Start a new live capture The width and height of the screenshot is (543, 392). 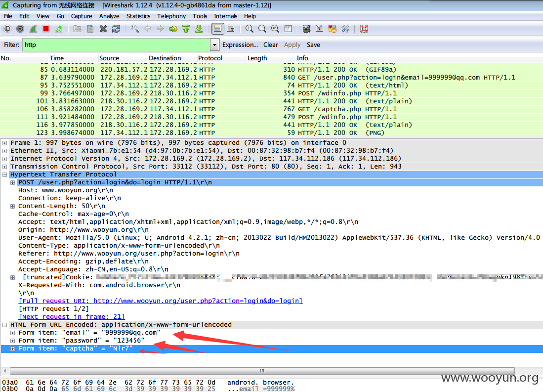point(33,29)
